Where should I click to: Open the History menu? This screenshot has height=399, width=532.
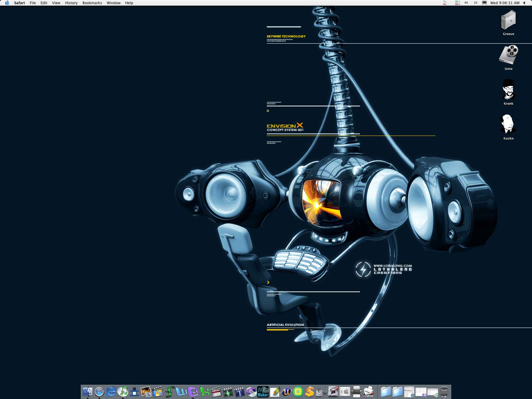pos(71,3)
